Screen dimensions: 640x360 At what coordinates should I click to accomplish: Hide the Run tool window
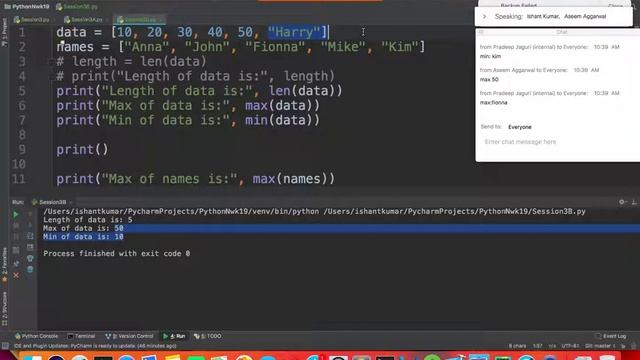634,202
